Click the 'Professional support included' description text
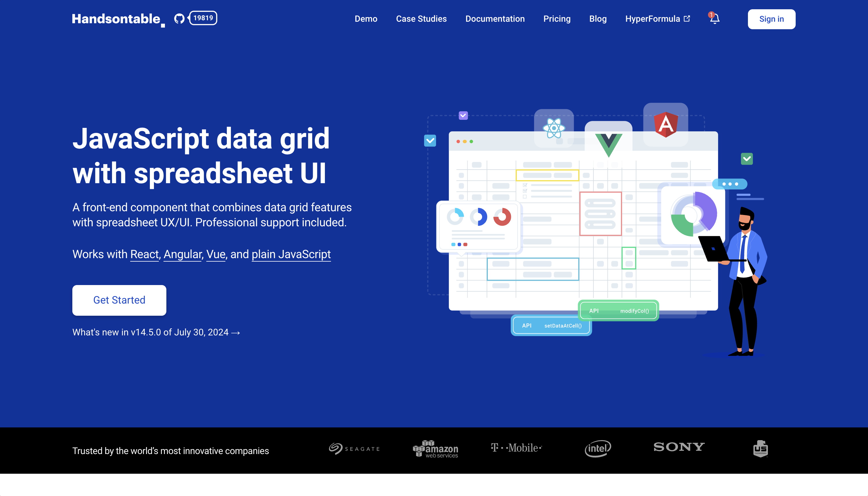Screen dimensions: 868x496 point(271,223)
